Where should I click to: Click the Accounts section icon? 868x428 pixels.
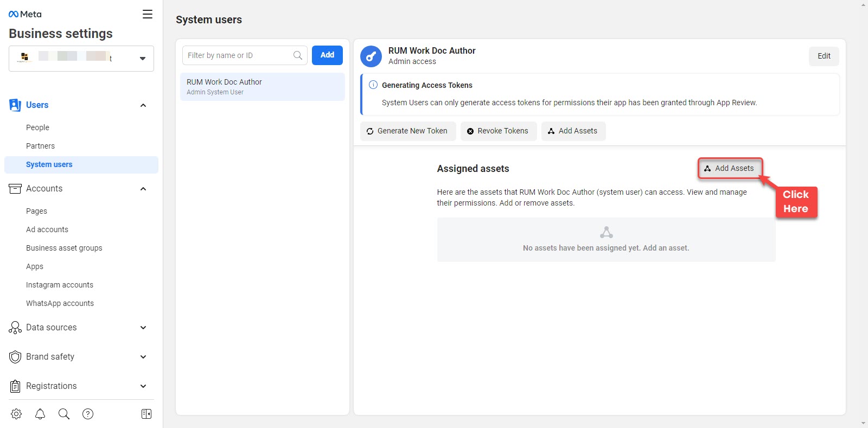pyautogui.click(x=15, y=188)
